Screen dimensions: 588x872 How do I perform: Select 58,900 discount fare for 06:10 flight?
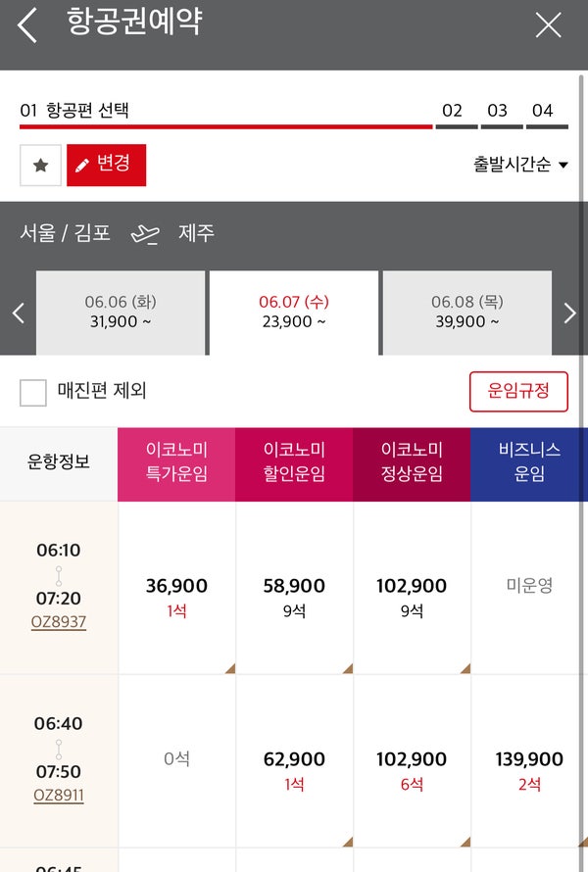click(294, 588)
